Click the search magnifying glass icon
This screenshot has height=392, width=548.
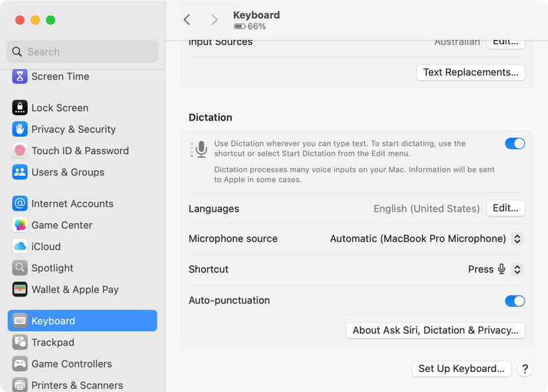point(17,52)
